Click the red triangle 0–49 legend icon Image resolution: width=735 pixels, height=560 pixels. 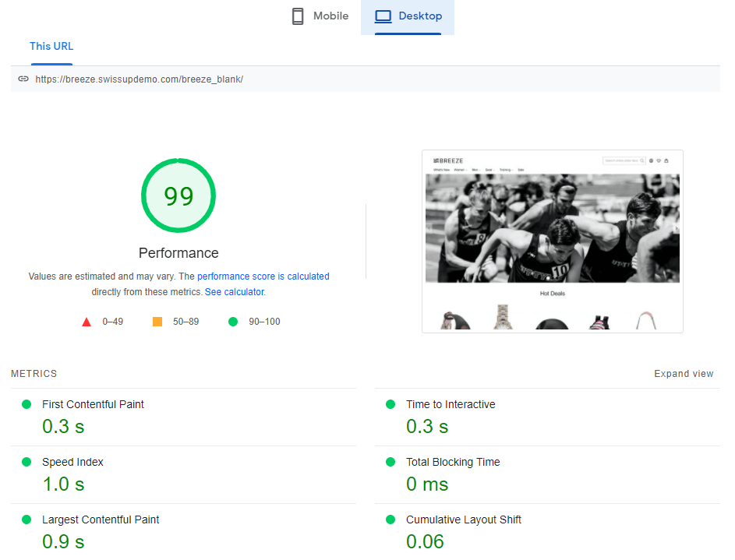coord(87,322)
